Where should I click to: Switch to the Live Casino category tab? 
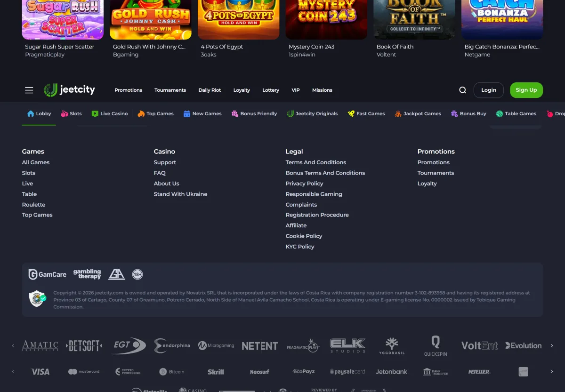[x=110, y=113]
